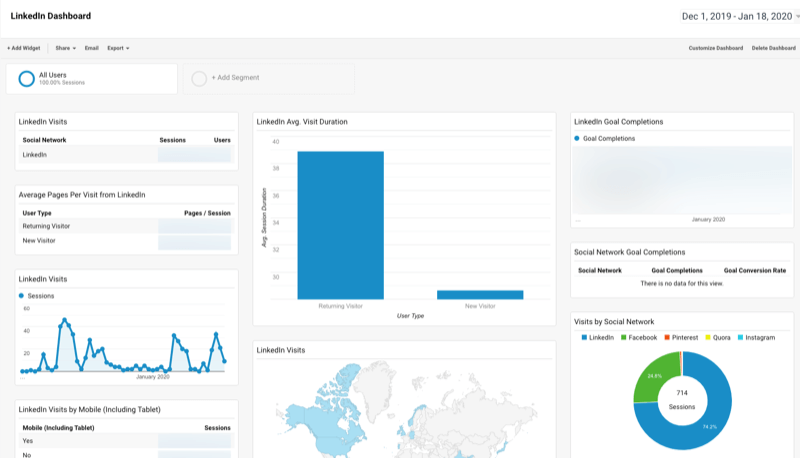Click the Returning Visitor bar in duration chart

tap(340, 225)
